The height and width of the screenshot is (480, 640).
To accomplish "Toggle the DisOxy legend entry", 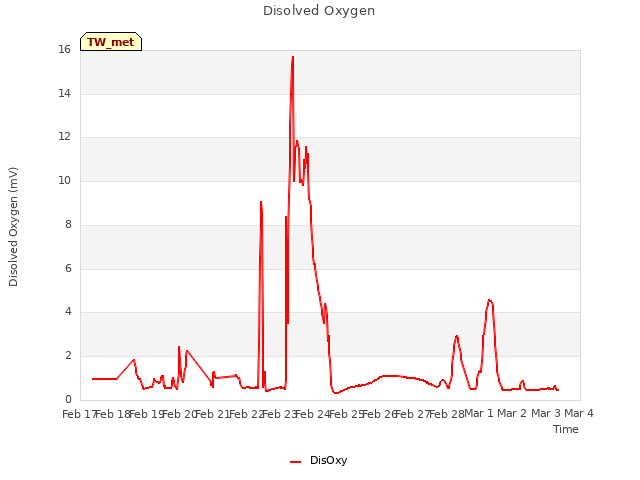I will point(319,460).
